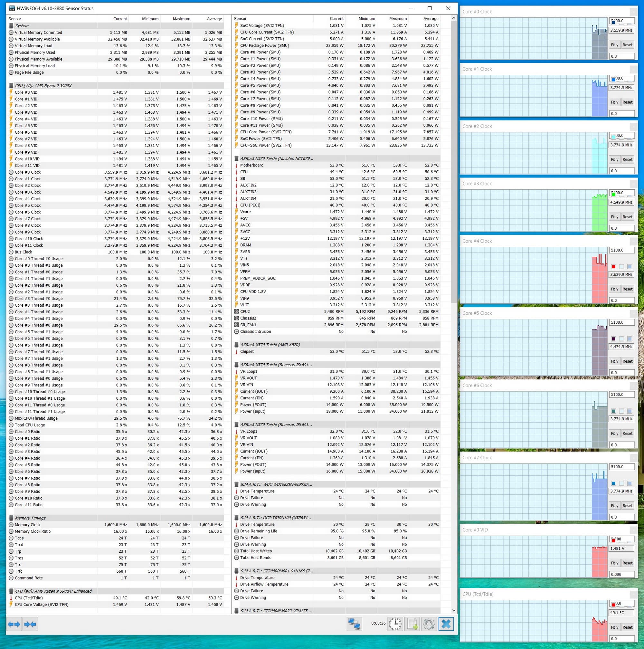Click the clock reset timer icon
The image size is (644, 649).
coord(395,624)
